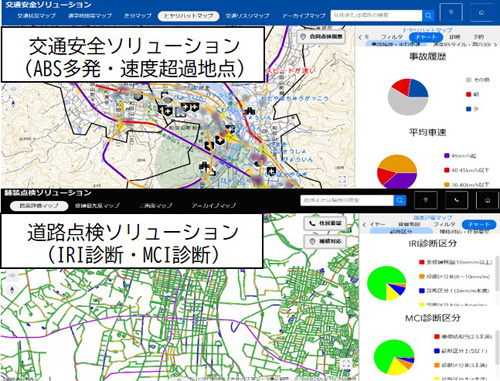Image resolution: width=500 pixels, height=381 pixels.
Task: Click the address search field in the blue header
Action: [x=376, y=15]
